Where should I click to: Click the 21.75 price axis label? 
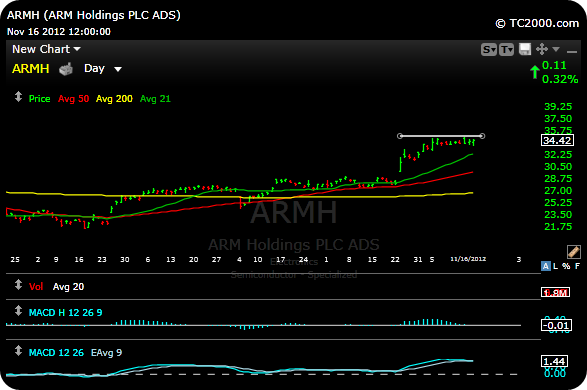[x=558, y=226]
